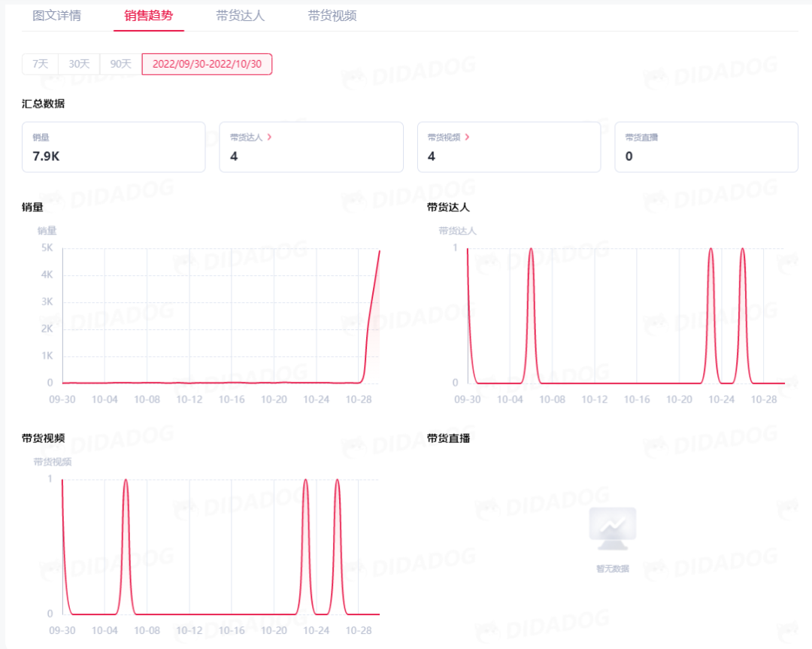The height and width of the screenshot is (649, 812).
Task: Click the 暂无数据 text under 带货直播
Action: (x=613, y=569)
